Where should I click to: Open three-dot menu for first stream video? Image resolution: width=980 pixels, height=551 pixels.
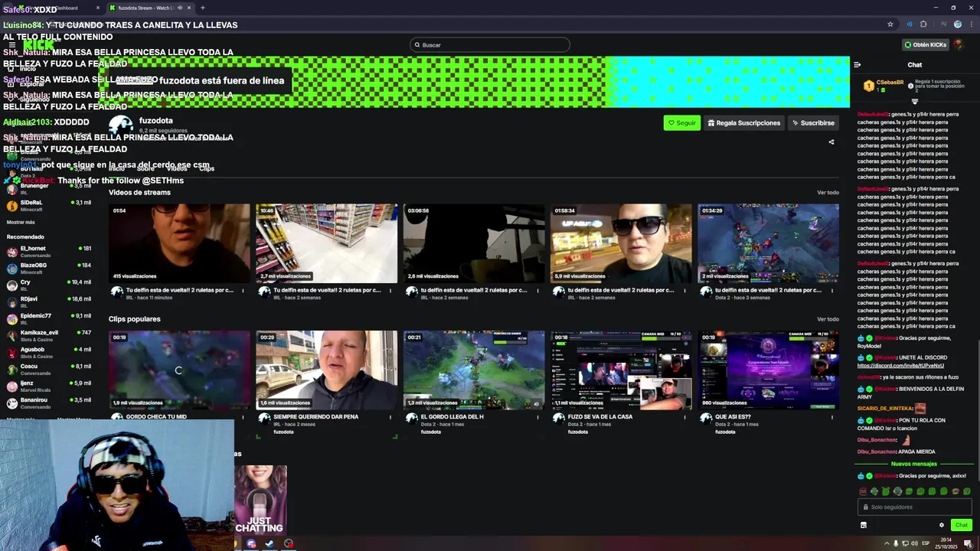pos(243,290)
